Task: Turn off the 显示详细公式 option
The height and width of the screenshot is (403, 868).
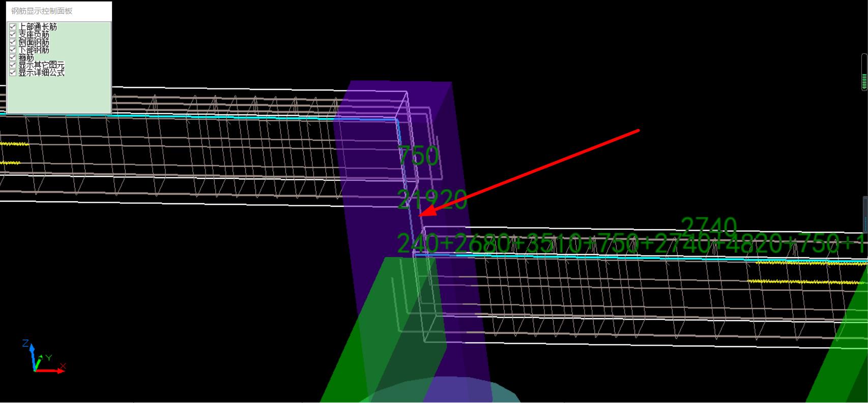Action: click(x=13, y=73)
